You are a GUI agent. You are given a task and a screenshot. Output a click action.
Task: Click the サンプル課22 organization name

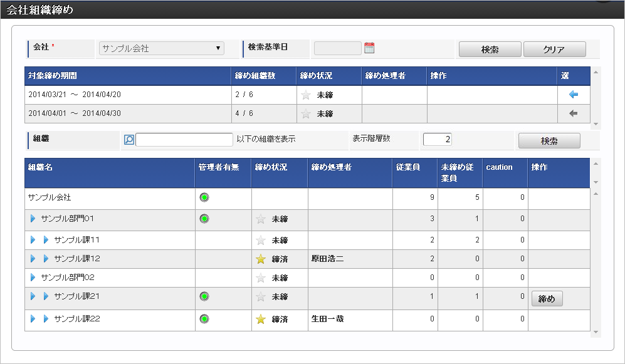[x=77, y=319]
